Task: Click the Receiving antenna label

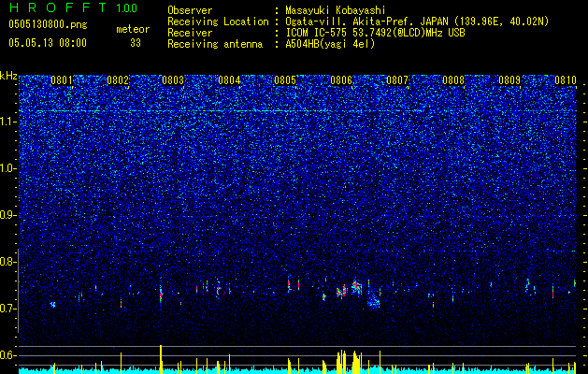Action: (215, 44)
